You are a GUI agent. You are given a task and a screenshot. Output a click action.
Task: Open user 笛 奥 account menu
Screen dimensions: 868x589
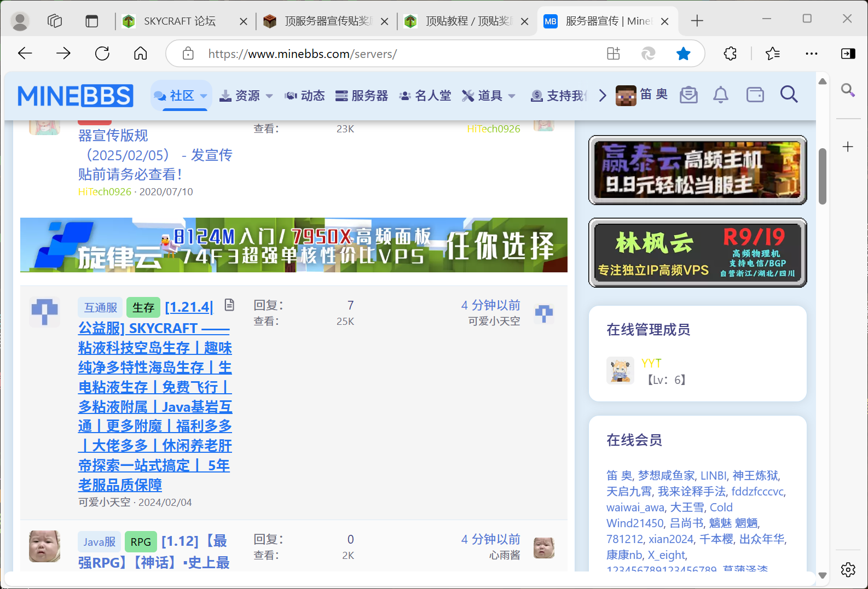tap(641, 95)
